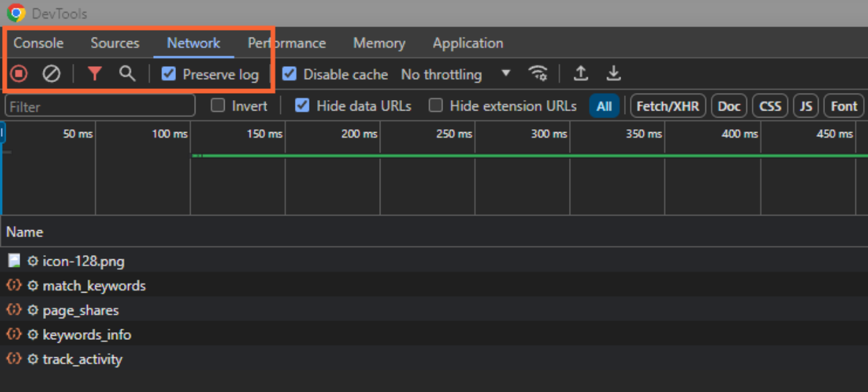Switch to the Console tab
The height and width of the screenshot is (392, 868).
(x=39, y=43)
